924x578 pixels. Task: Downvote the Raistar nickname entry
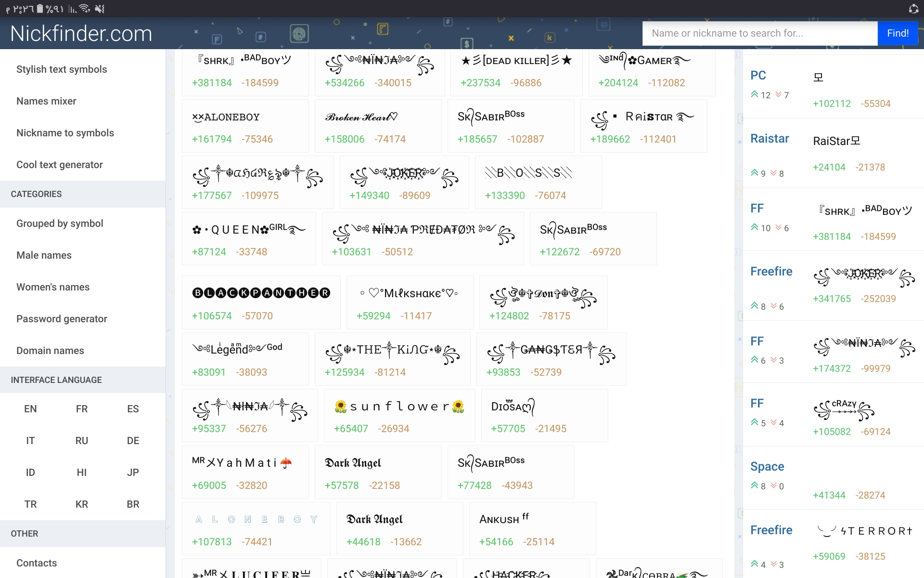point(774,173)
